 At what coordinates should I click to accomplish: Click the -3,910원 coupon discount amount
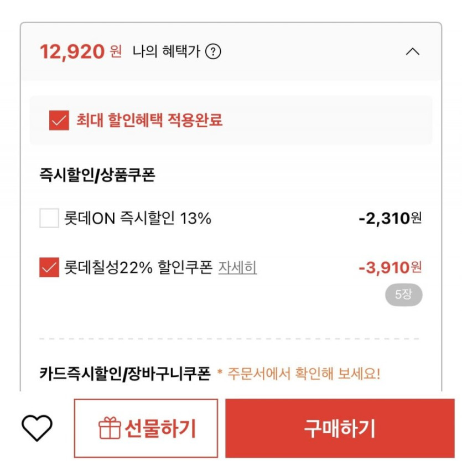coord(390,268)
